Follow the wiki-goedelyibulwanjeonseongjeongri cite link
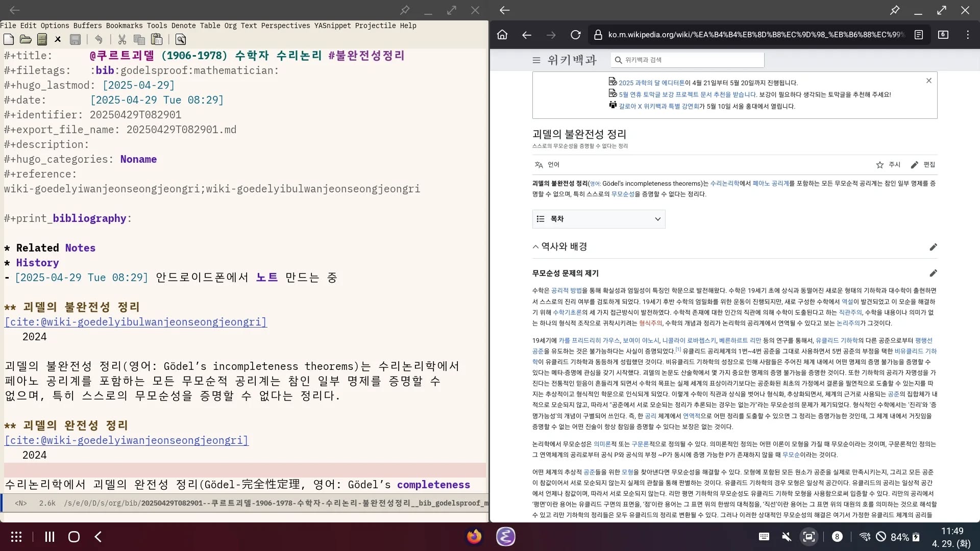Screen dimensions: 980x551 (x=135, y=322)
